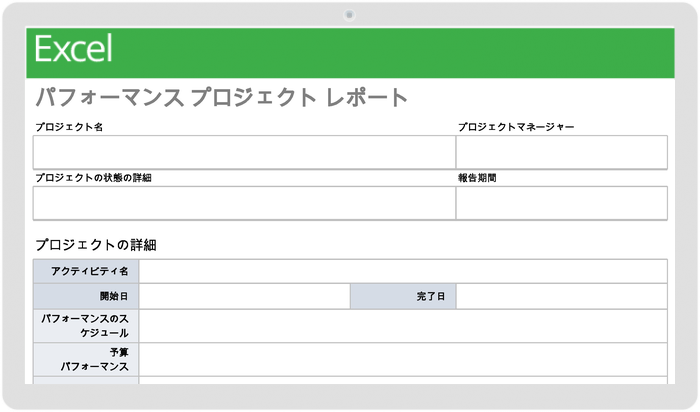Image resolution: width=700 pixels, height=412 pixels.
Task: Click the title パフォーマンス プロジェクト レポート
Action: pyautogui.click(x=221, y=97)
